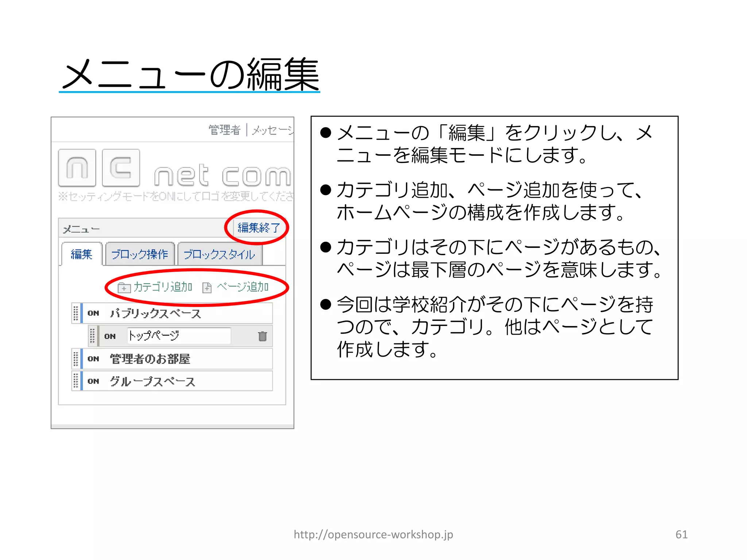747x560 pixels.
Task: Click the slide number 61
Action: click(x=681, y=534)
